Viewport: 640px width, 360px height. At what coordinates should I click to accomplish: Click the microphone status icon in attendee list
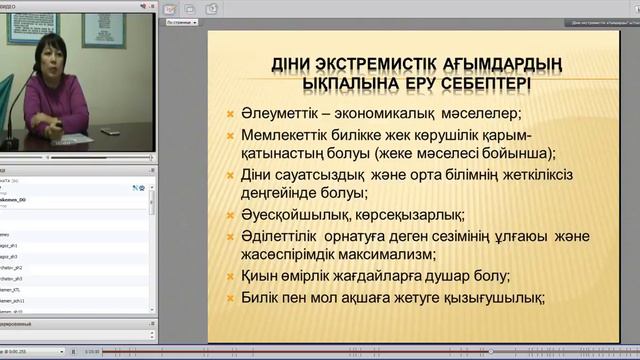click(x=135, y=188)
